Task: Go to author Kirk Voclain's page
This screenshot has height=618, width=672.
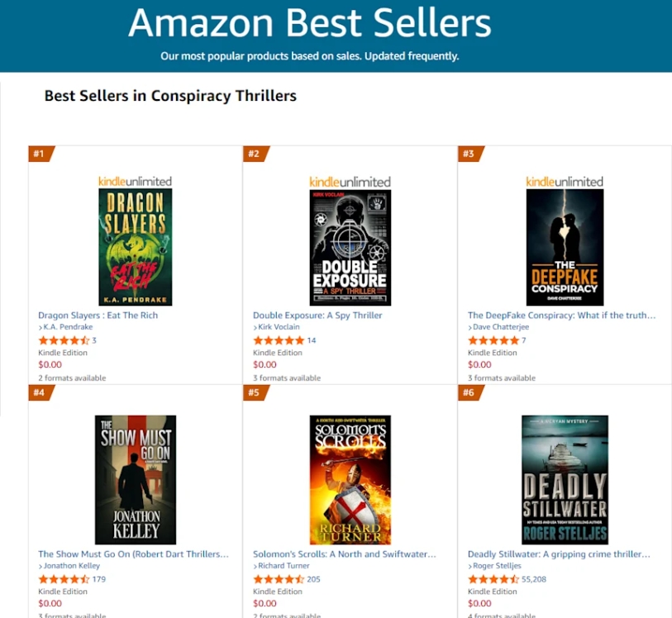Action: pyautogui.click(x=279, y=327)
